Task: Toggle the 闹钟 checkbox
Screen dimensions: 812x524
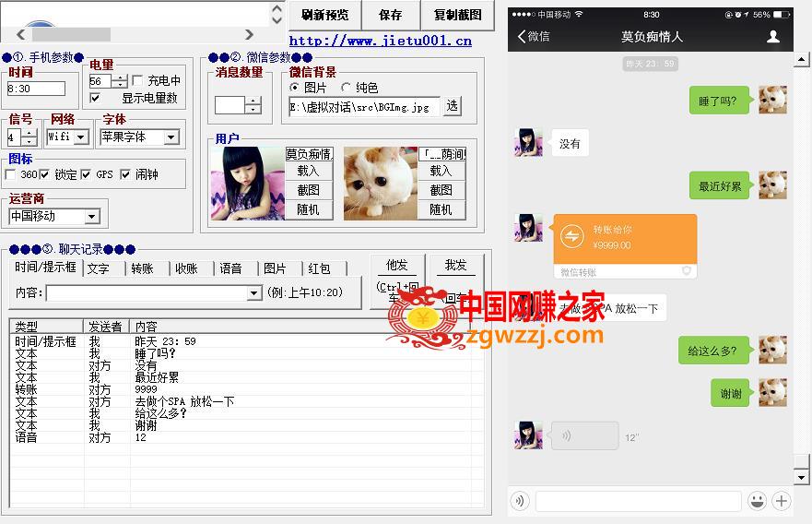Action: [124, 174]
